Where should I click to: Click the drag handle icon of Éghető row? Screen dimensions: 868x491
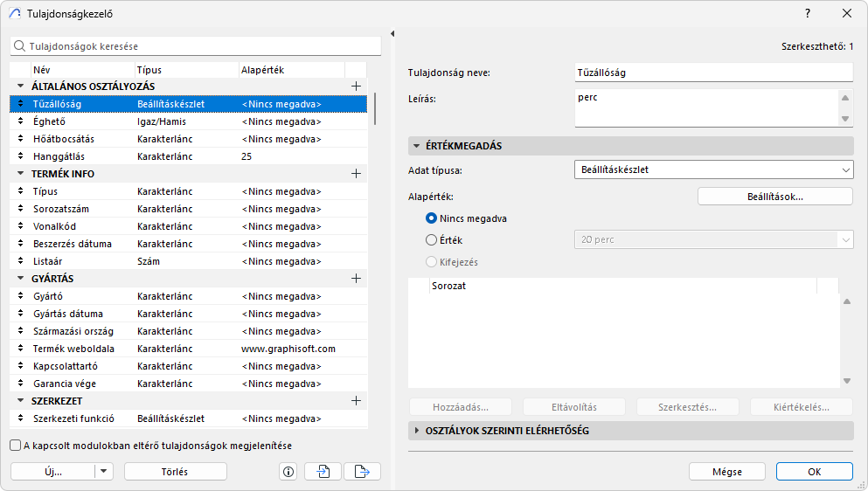point(21,121)
